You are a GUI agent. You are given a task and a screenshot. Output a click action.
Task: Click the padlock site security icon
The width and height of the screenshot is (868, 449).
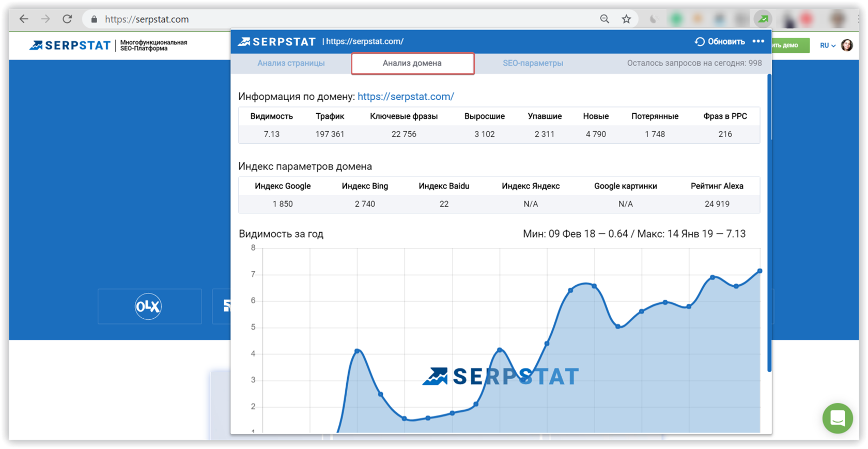pos(94,20)
